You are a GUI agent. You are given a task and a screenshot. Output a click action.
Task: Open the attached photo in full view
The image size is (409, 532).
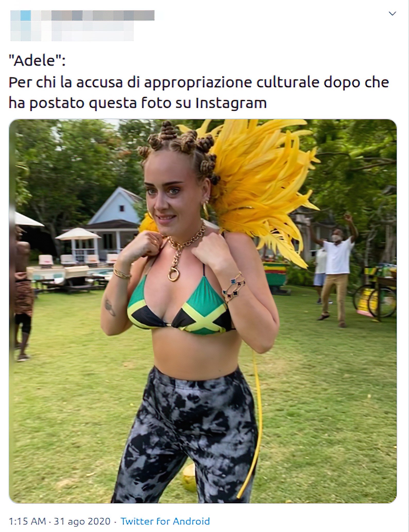203,311
